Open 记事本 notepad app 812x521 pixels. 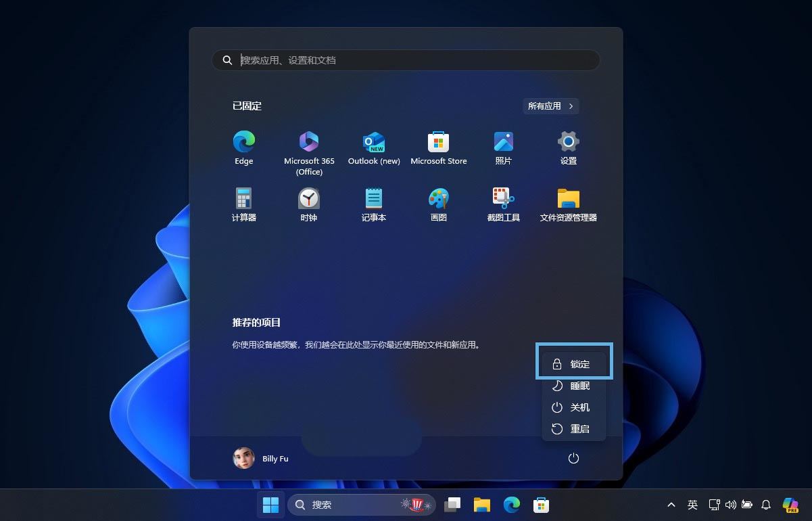click(374, 205)
